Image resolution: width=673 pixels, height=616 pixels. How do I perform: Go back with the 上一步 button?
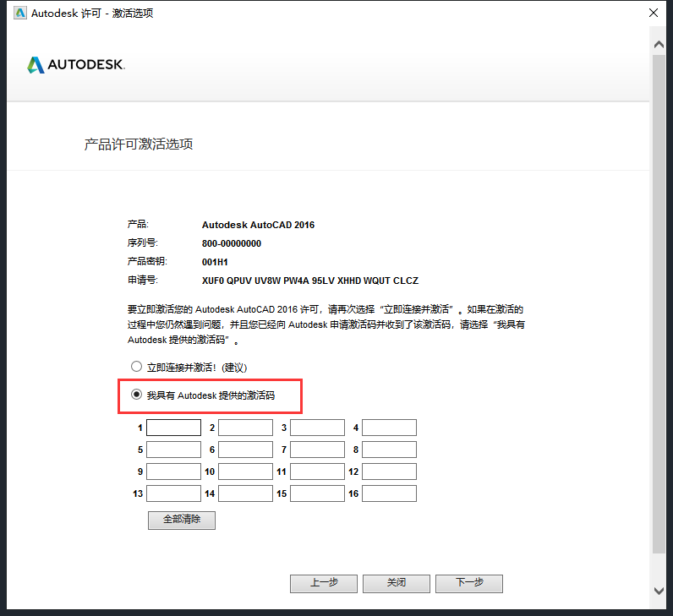pos(324,583)
